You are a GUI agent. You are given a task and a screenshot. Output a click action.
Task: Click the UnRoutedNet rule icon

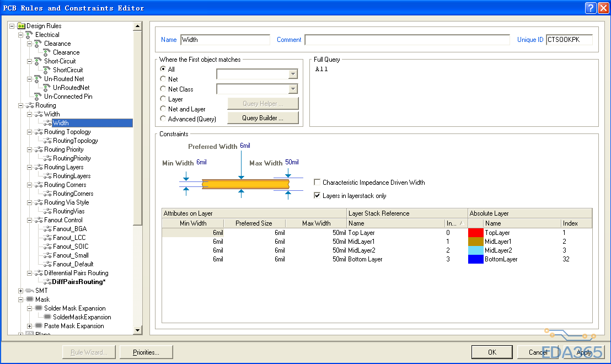pos(47,88)
